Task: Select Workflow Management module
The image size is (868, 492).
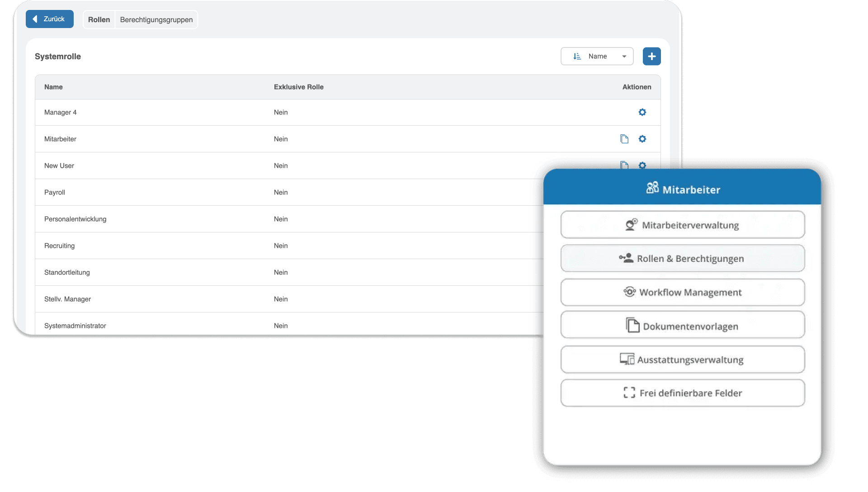Action: [682, 292]
